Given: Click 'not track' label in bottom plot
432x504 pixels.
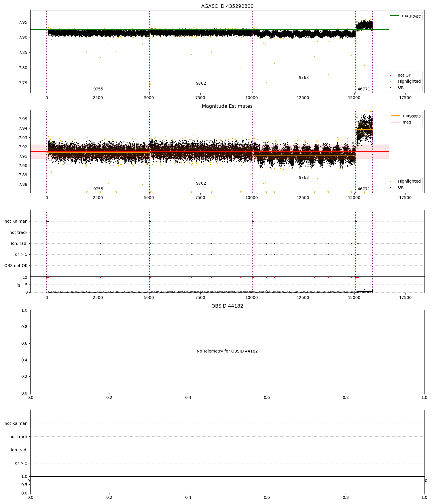Looking at the screenshot, I should point(18,437).
